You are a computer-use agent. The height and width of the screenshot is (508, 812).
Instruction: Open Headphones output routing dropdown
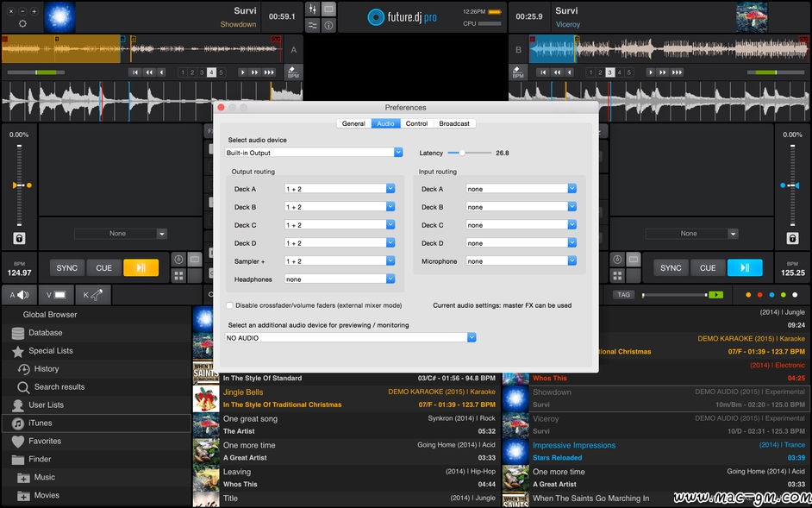click(x=340, y=279)
